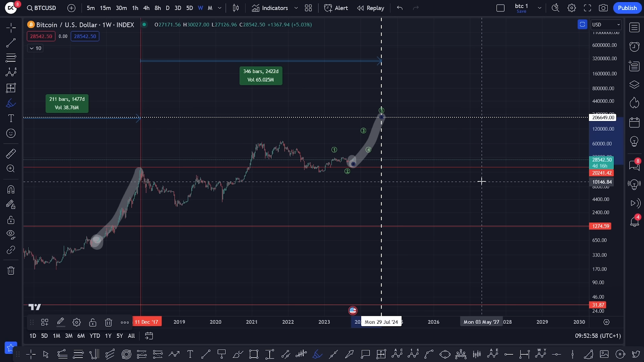This screenshot has width=644, height=362.
Task: Remove drawings with left toolbar trash icon
Action: pos(11,271)
